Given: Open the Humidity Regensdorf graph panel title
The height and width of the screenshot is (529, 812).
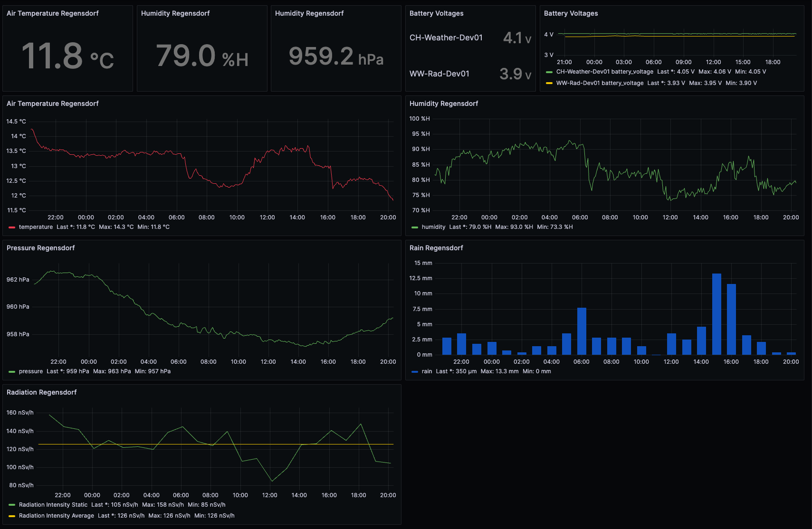Looking at the screenshot, I should click(x=444, y=104).
